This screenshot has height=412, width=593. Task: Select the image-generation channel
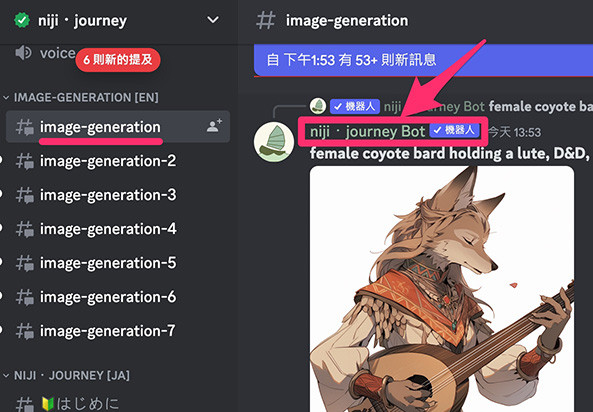pyautogui.click(x=118, y=127)
